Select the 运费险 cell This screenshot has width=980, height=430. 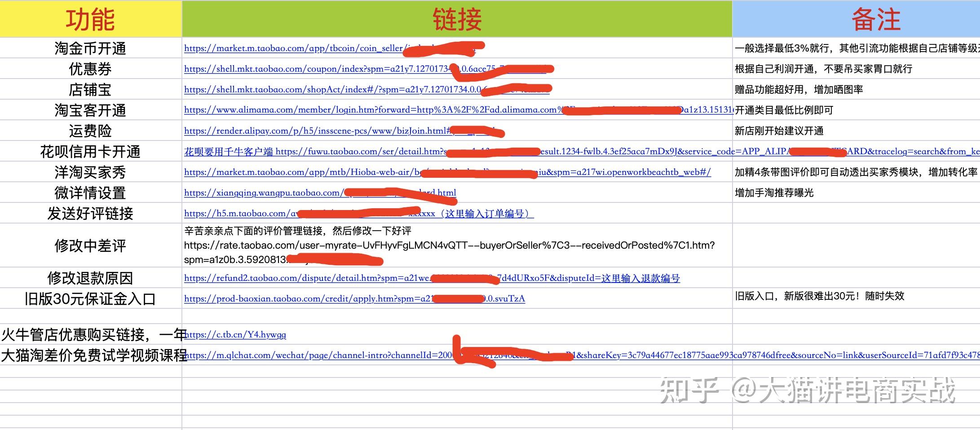(91, 131)
